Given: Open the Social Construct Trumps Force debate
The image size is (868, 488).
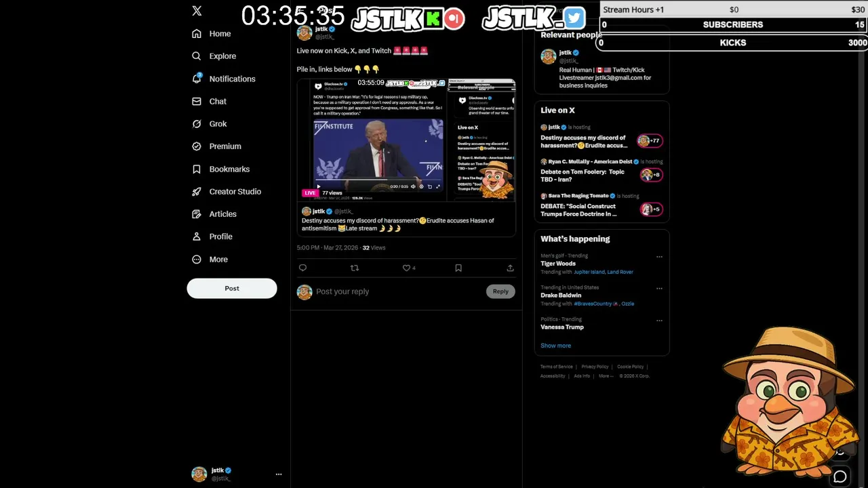Looking at the screenshot, I should pyautogui.click(x=578, y=210).
